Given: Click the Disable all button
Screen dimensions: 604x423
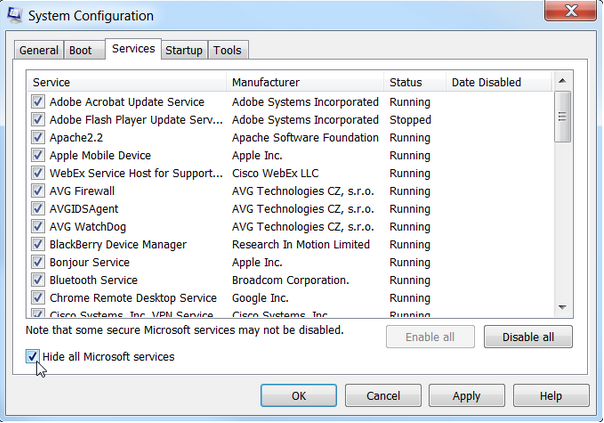Looking at the screenshot, I should 528,337.
